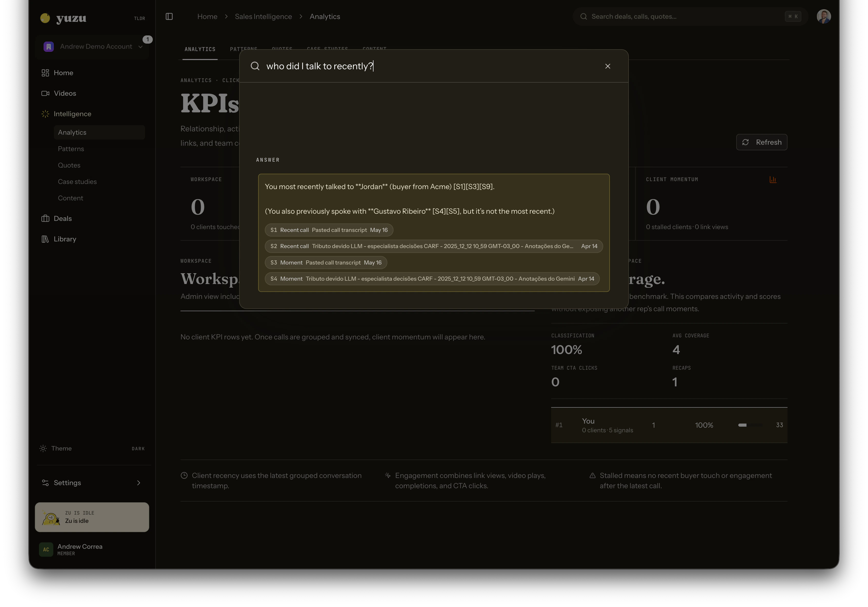Click the TLDR label
The image size is (868, 607).
(x=139, y=18)
